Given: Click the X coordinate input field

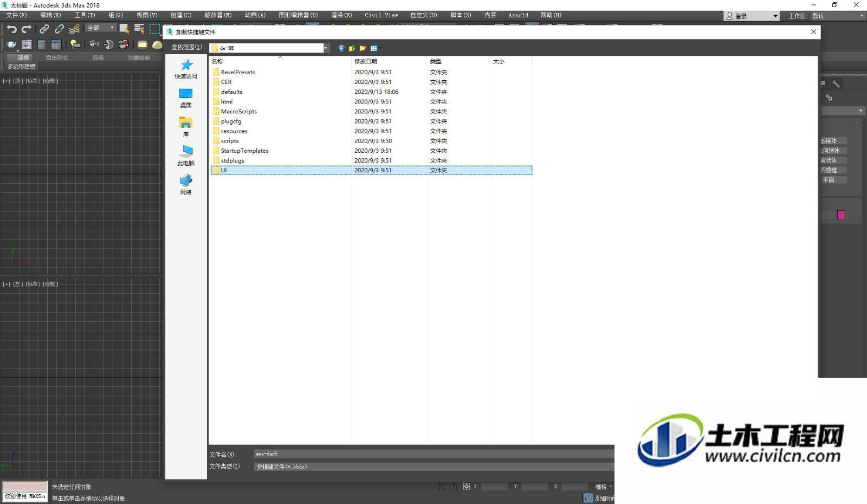Looking at the screenshot, I should coord(494,487).
